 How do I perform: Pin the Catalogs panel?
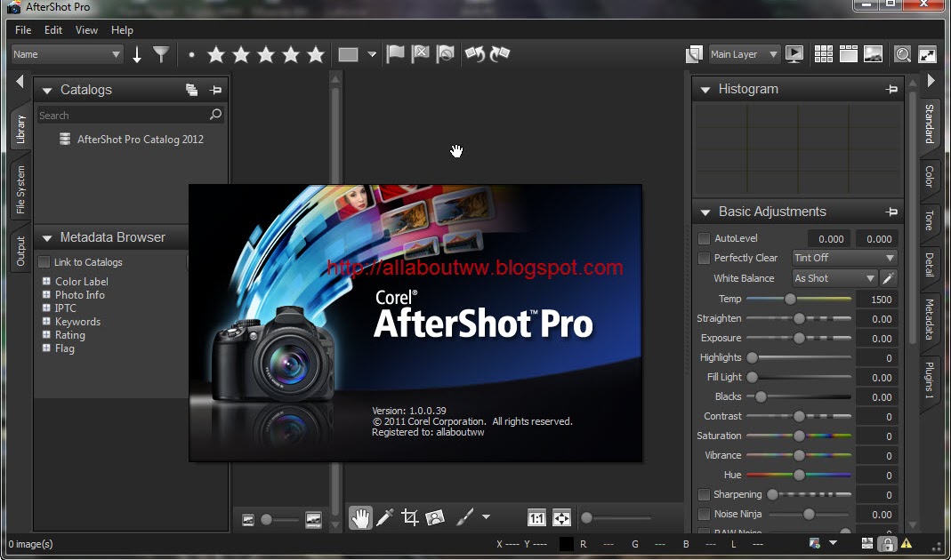pyautogui.click(x=215, y=91)
